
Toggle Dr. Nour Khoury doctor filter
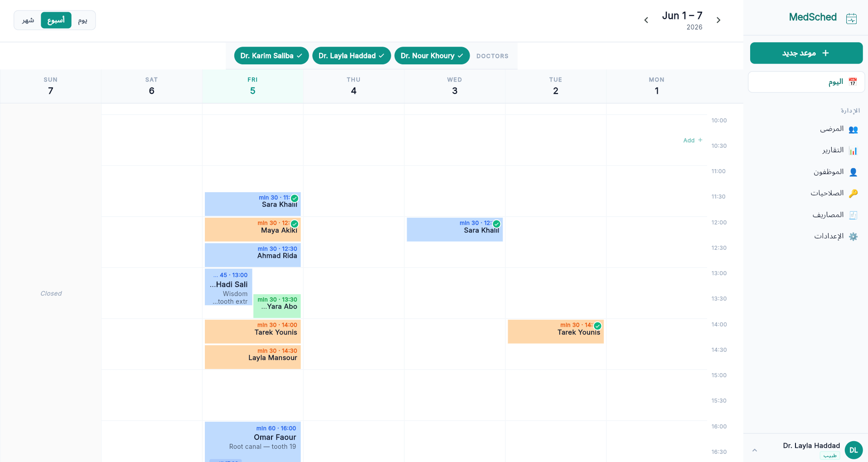point(432,56)
